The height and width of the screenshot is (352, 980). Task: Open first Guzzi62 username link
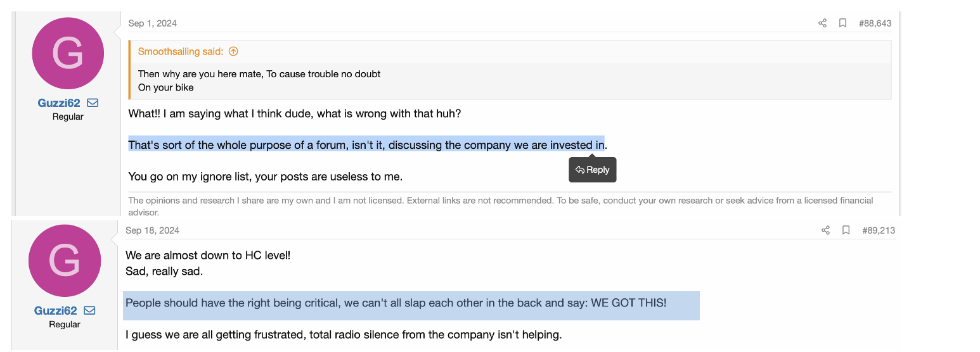point(59,103)
